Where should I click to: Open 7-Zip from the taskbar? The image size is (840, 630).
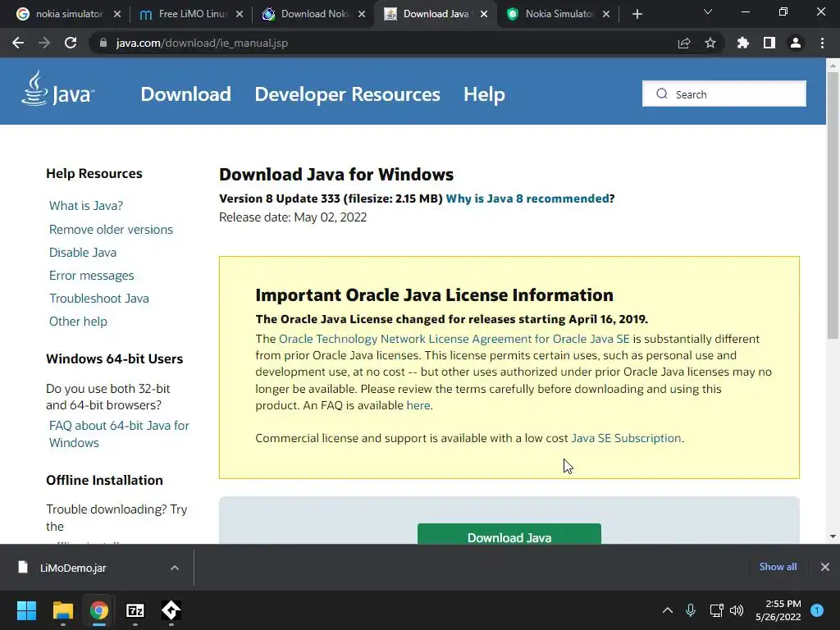(135, 610)
